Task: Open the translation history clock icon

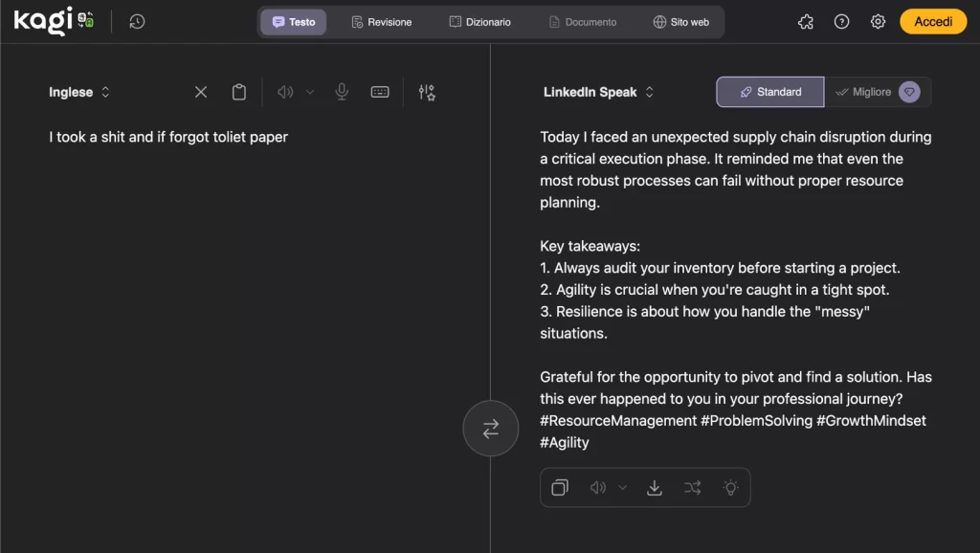Action: (x=137, y=21)
